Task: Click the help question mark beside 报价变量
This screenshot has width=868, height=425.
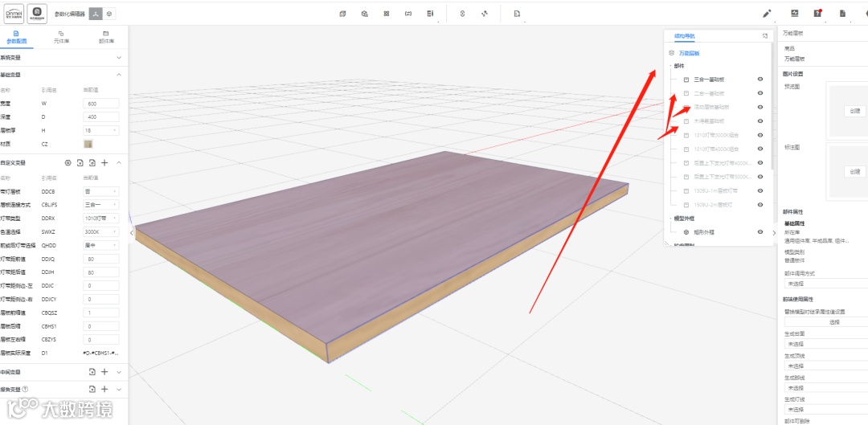Action: click(26, 389)
